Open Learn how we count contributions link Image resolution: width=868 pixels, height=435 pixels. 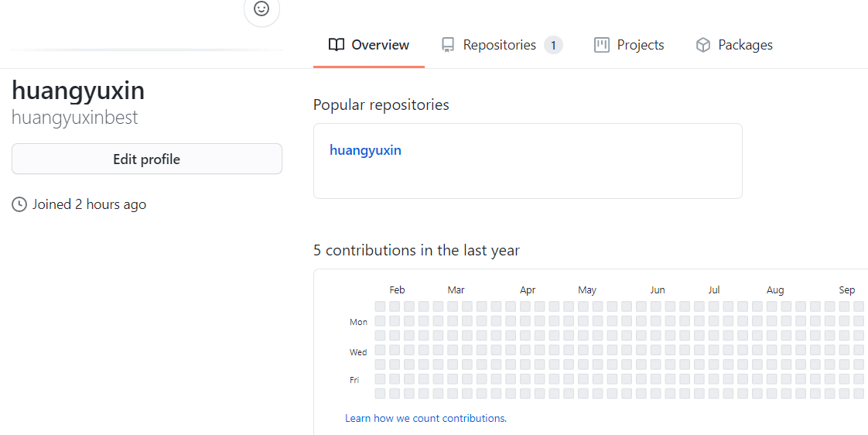coord(425,419)
